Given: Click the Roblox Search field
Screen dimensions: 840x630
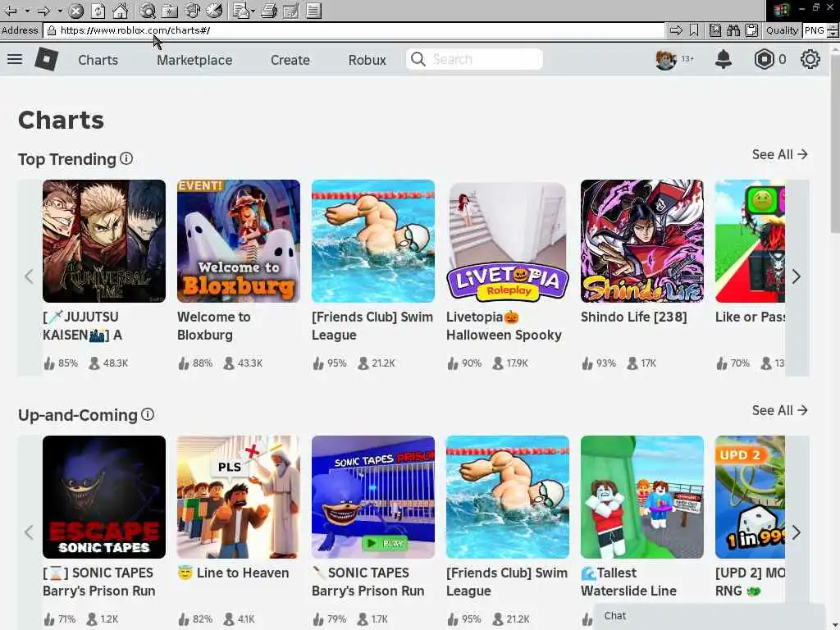Looking at the screenshot, I should (x=475, y=59).
